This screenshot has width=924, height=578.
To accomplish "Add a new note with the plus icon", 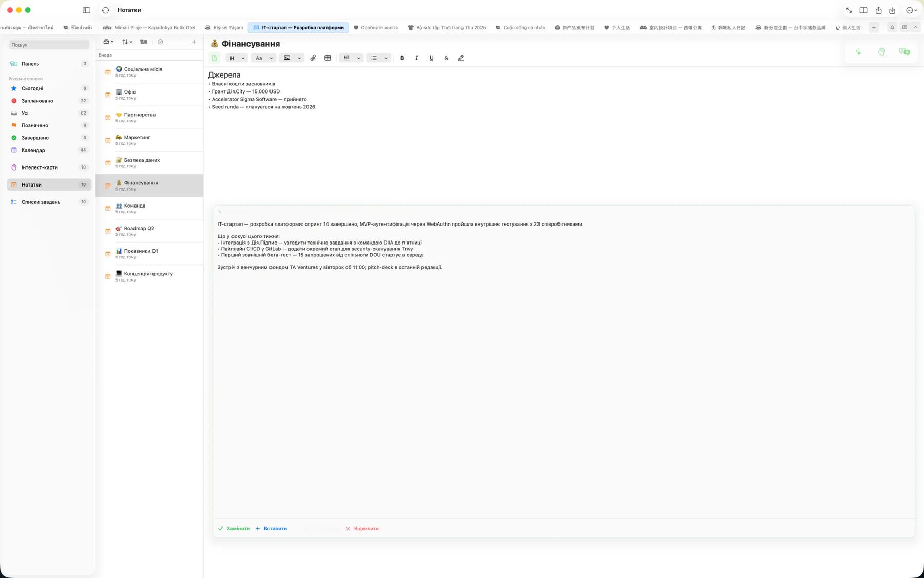I will pos(194,42).
